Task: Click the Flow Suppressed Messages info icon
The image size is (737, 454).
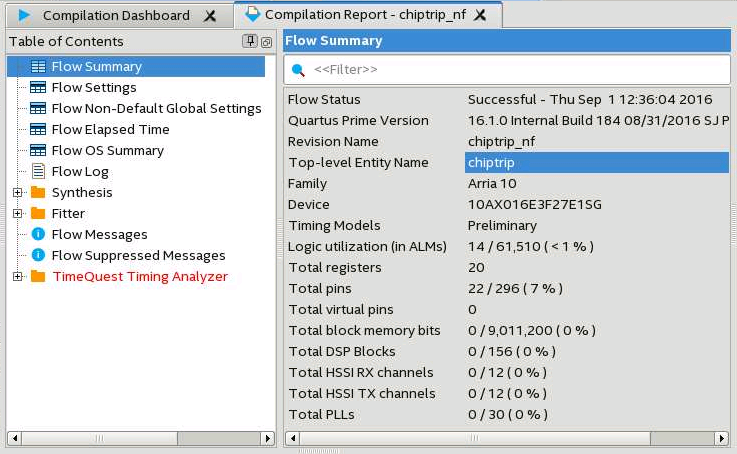Action: [38, 255]
